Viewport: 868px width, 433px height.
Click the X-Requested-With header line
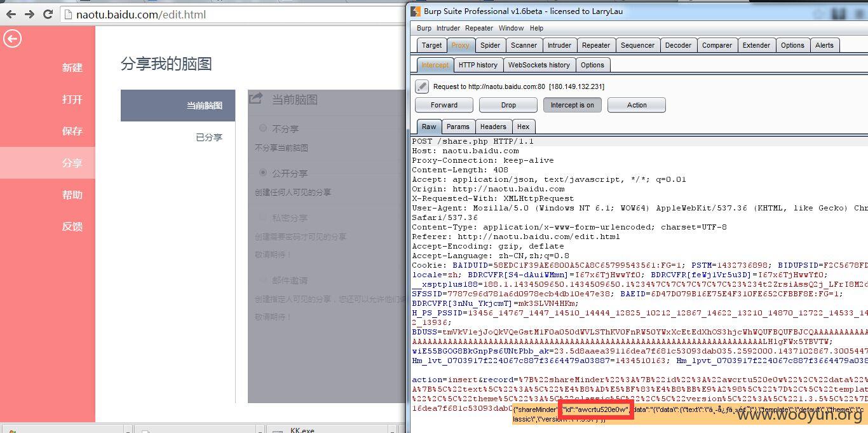(x=493, y=198)
